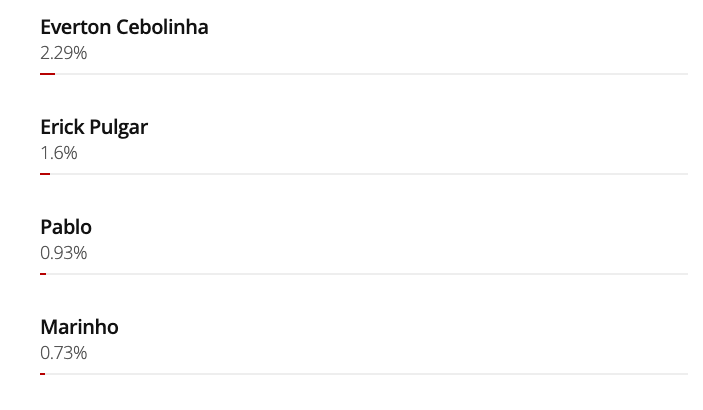The image size is (703, 410).
Task: Click the word Erick
Action: coord(63,127)
